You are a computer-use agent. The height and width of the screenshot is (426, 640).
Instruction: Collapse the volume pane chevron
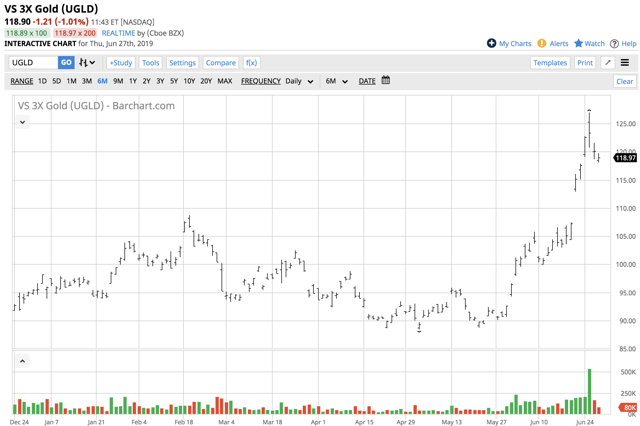click(x=22, y=361)
